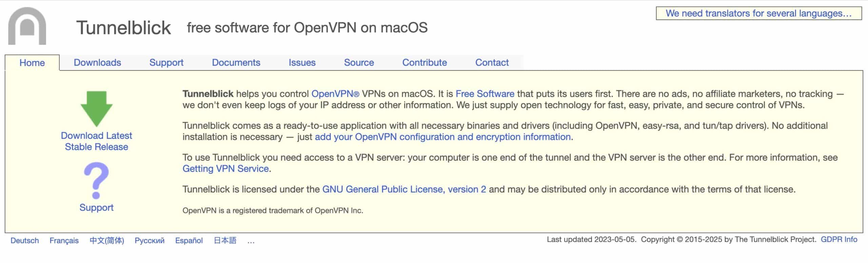Click Download Latest Stable Release link

97,141
